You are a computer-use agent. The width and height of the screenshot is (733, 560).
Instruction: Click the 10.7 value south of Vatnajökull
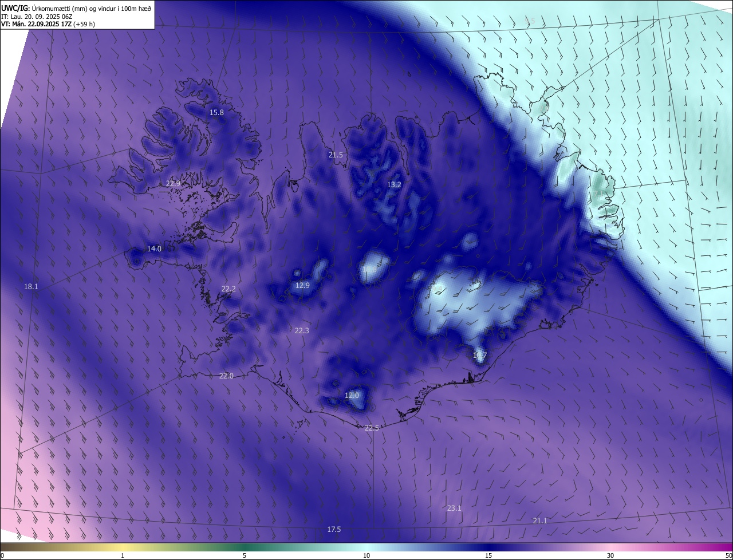(x=480, y=356)
